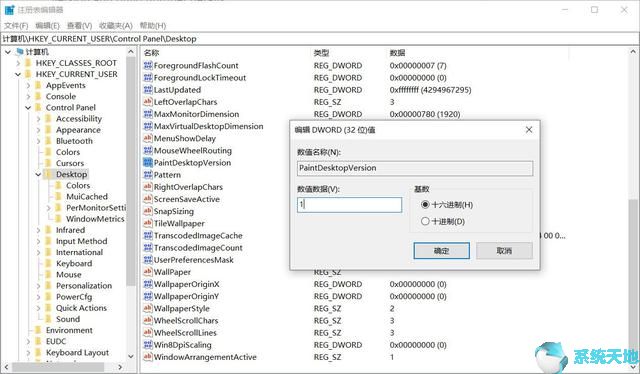
Task: Cancel the DWORD edit with 取消
Action: tap(504, 251)
